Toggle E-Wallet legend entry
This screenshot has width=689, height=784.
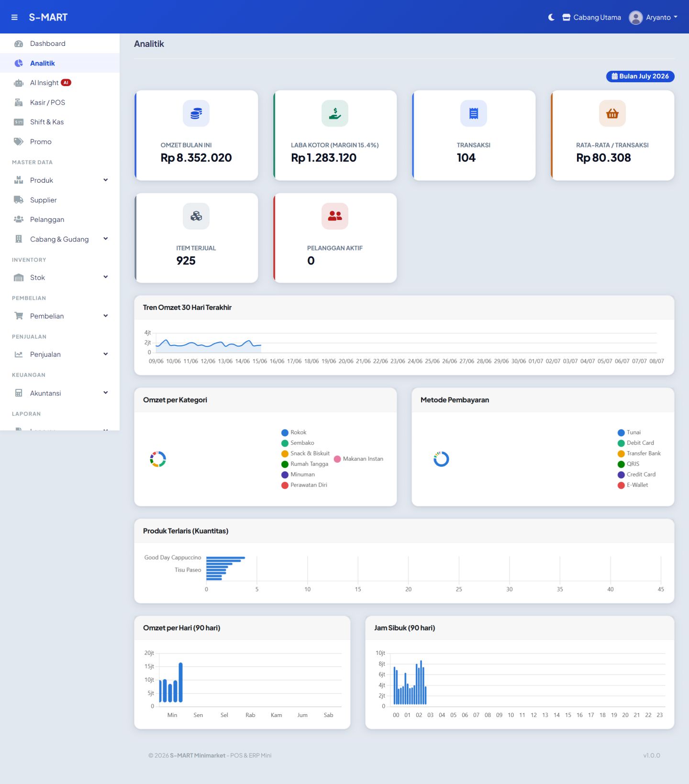633,485
